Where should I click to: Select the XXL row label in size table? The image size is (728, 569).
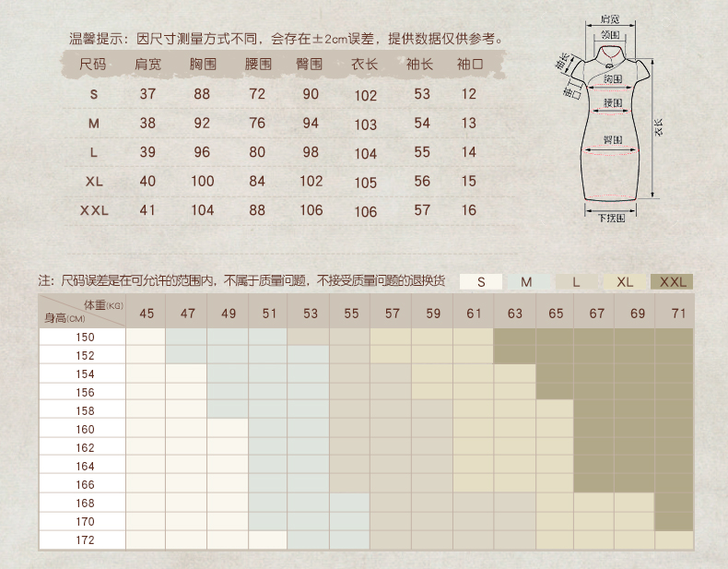[x=93, y=210]
